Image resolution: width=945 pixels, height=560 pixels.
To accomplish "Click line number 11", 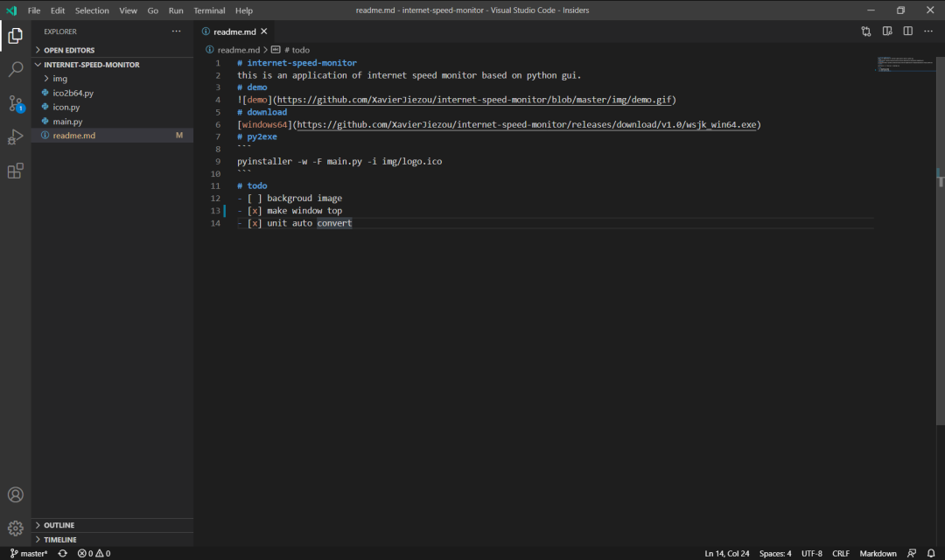I will (215, 186).
